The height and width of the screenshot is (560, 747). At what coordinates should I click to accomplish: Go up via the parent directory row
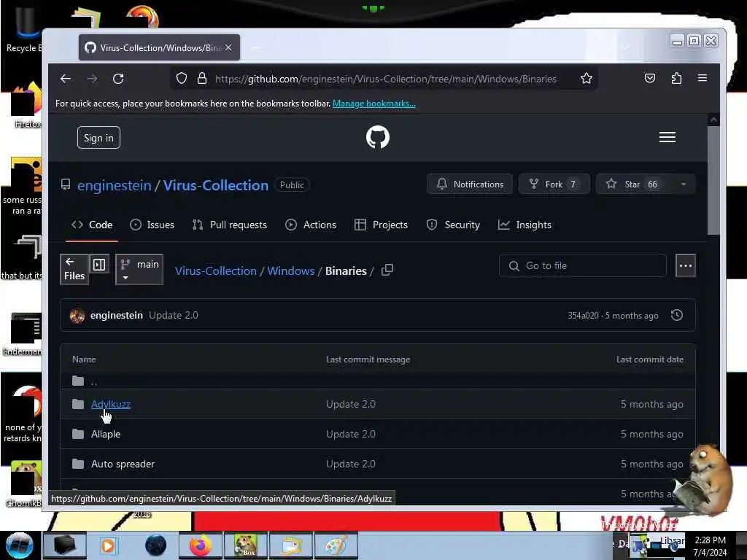tap(377, 381)
